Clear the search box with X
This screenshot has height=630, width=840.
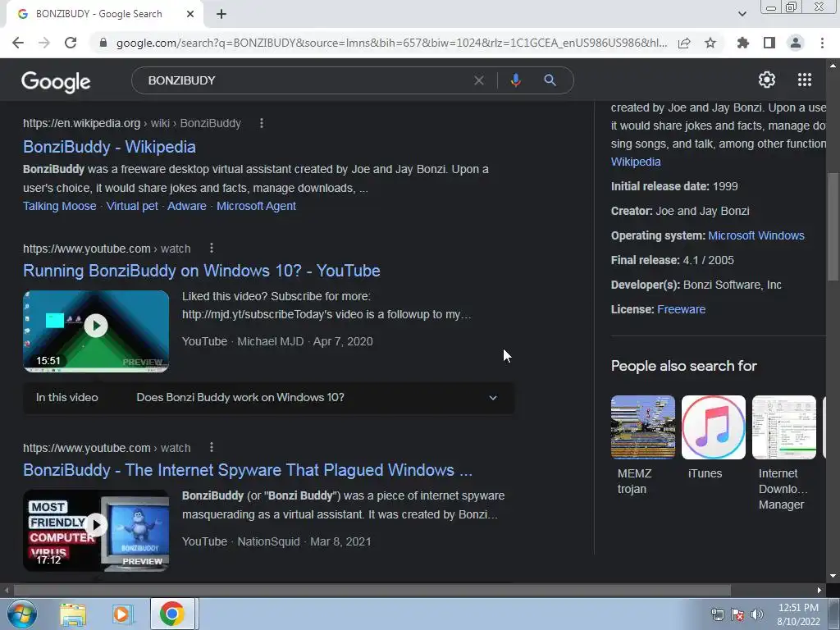[x=479, y=80]
